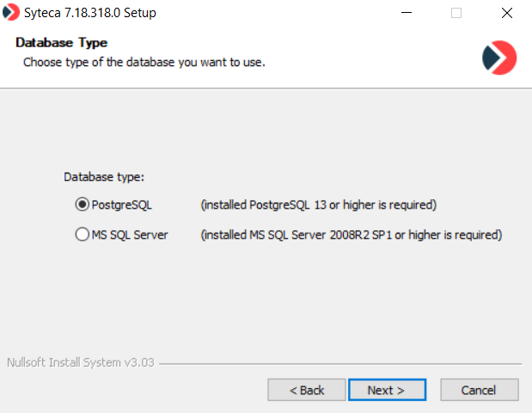Click the 'Database type:' group label
This screenshot has height=413, width=532.
click(x=104, y=177)
